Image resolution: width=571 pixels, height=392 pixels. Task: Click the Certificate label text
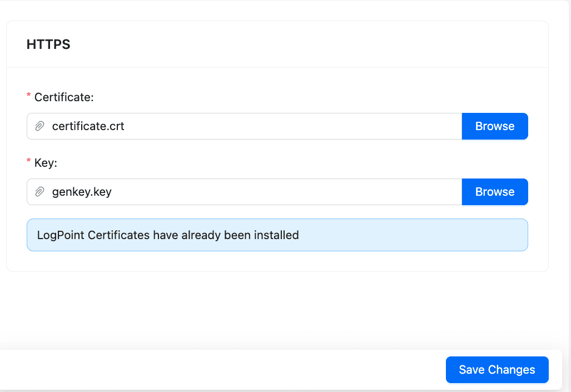tap(64, 97)
